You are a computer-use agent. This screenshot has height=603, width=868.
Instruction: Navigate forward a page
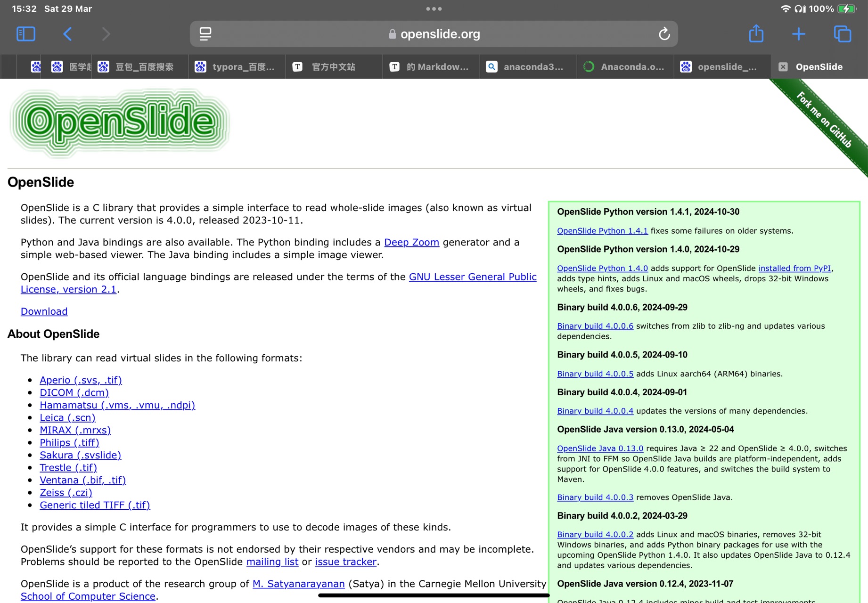point(105,33)
